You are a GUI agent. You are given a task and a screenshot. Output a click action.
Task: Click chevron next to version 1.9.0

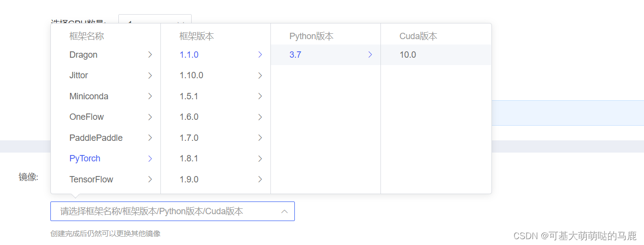pos(260,179)
